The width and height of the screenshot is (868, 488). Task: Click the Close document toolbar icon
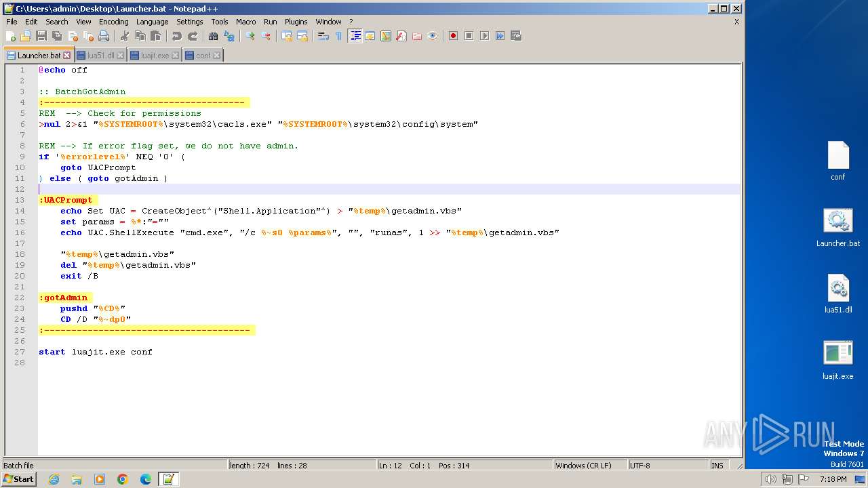tap(73, 36)
